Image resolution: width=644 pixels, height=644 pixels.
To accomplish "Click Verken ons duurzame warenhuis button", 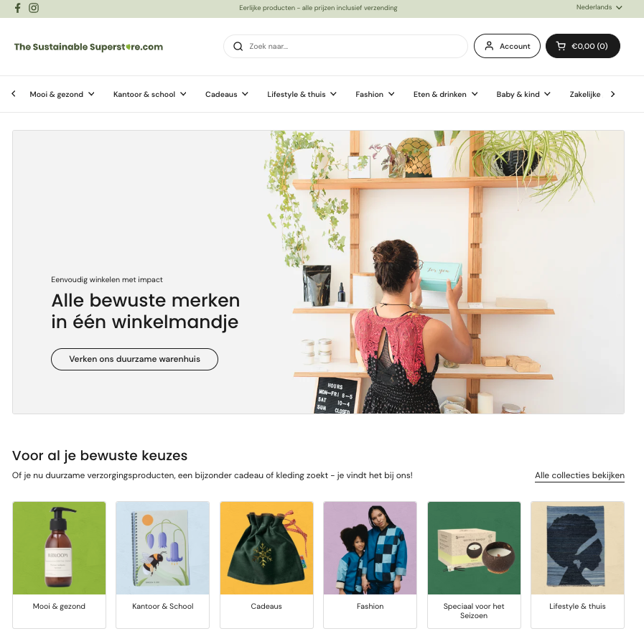I will [134, 359].
